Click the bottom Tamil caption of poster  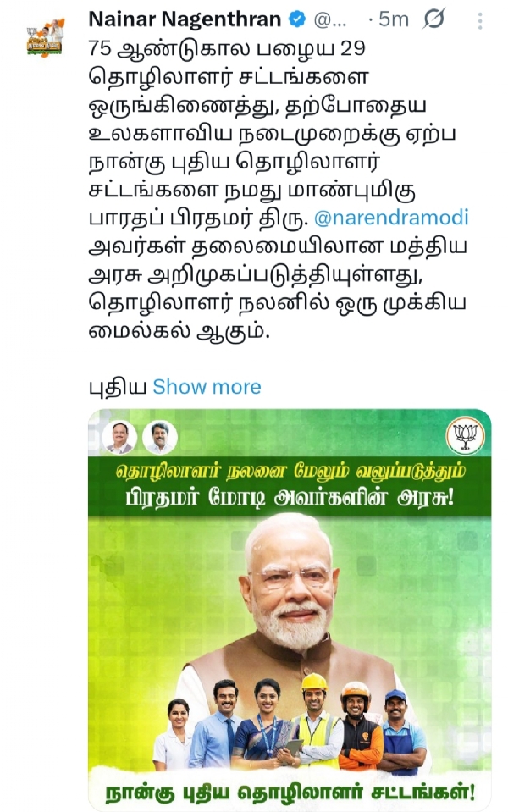pyautogui.click(x=290, y=793)
